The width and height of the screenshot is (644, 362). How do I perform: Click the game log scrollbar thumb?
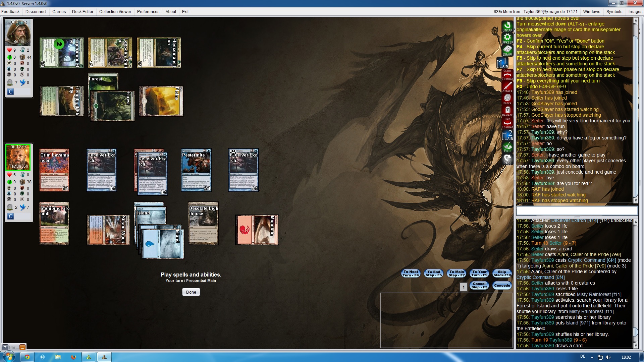[635, 332]
